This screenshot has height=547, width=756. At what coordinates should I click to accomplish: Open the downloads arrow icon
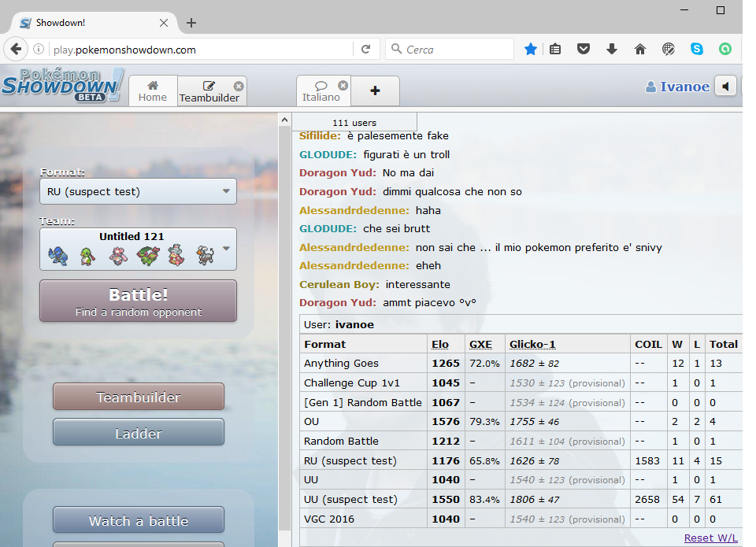(x=612, y=49)
